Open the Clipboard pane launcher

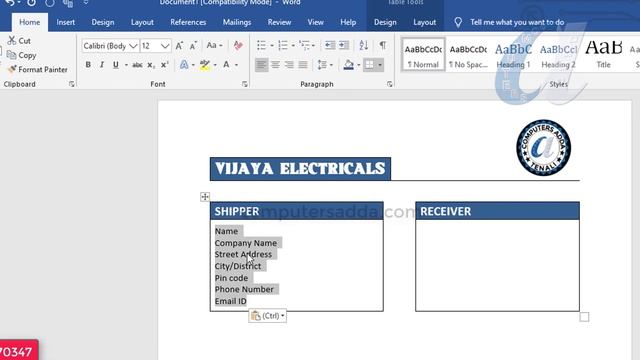tap(72, 84)
